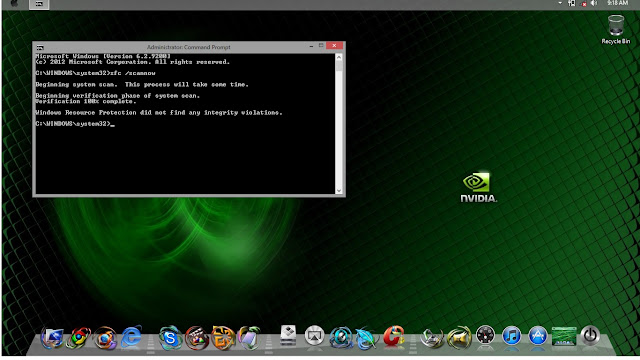Launch the red C with padlock app
Viewport: 640px width, 360px height.
tap(393, 337)
